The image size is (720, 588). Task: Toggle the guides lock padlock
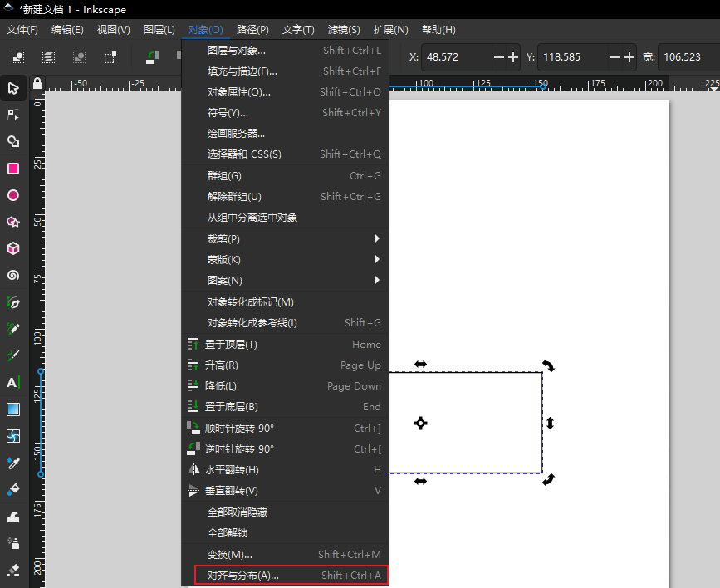[37, 83]
